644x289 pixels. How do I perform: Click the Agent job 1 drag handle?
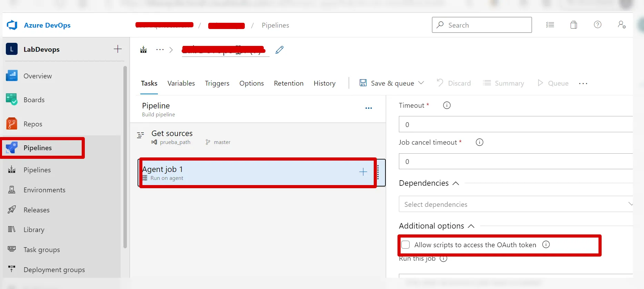(378, 172)
